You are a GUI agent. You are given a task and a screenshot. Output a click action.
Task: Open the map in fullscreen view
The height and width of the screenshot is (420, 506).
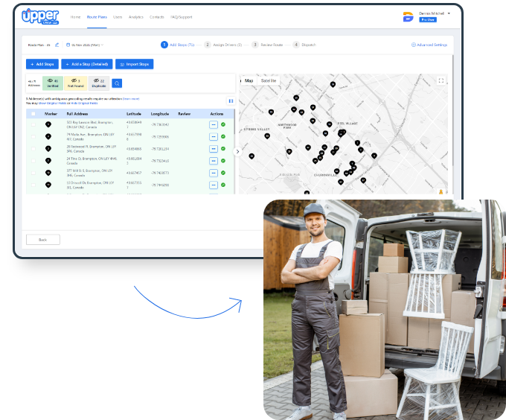(441, 80)
